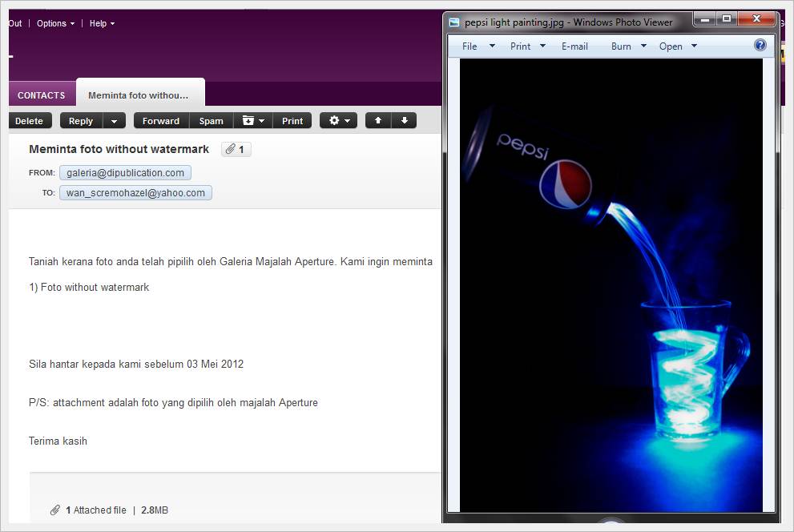Click the 1 Attached file label

click(x=96, y=510)
